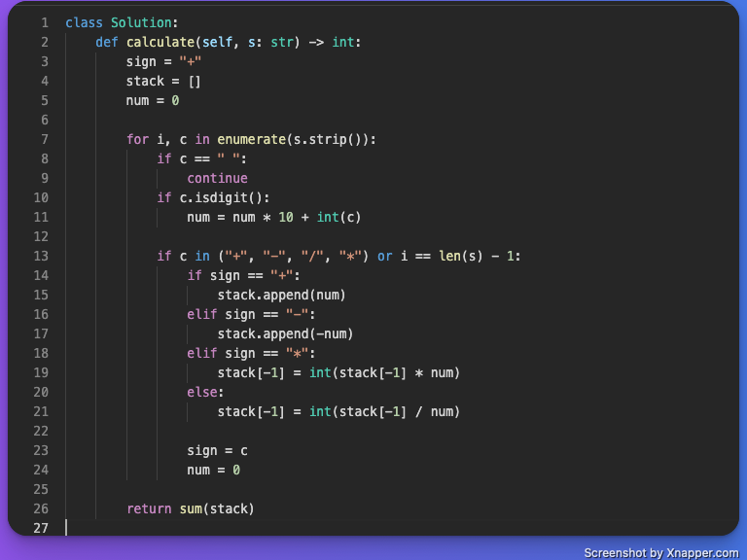747x560 pixels.
Task: Click the self parameter on line 2
Action: pos(217,43)
